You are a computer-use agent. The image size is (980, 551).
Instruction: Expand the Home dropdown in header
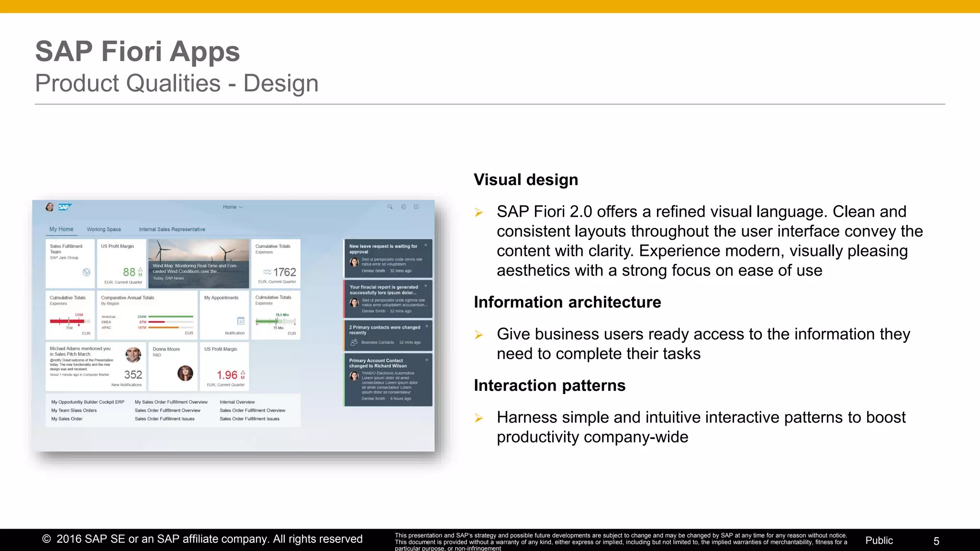pyautogui.click(x=233, y=207)
